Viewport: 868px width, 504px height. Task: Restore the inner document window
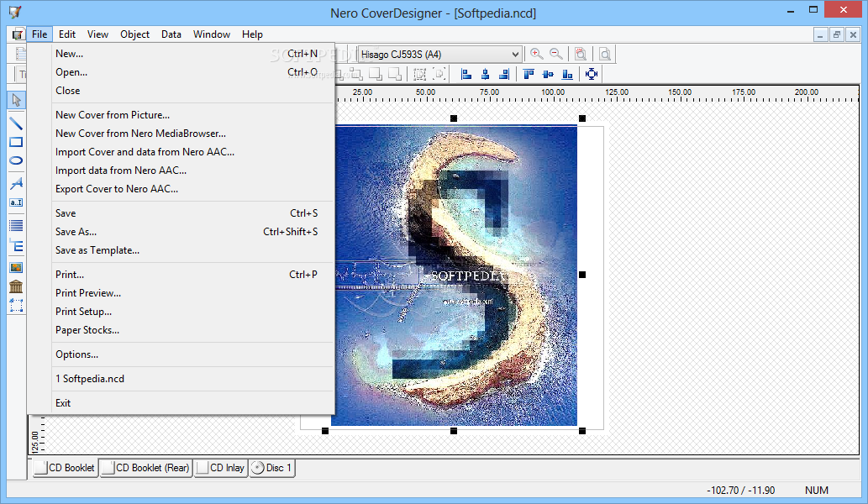[836, 34]
